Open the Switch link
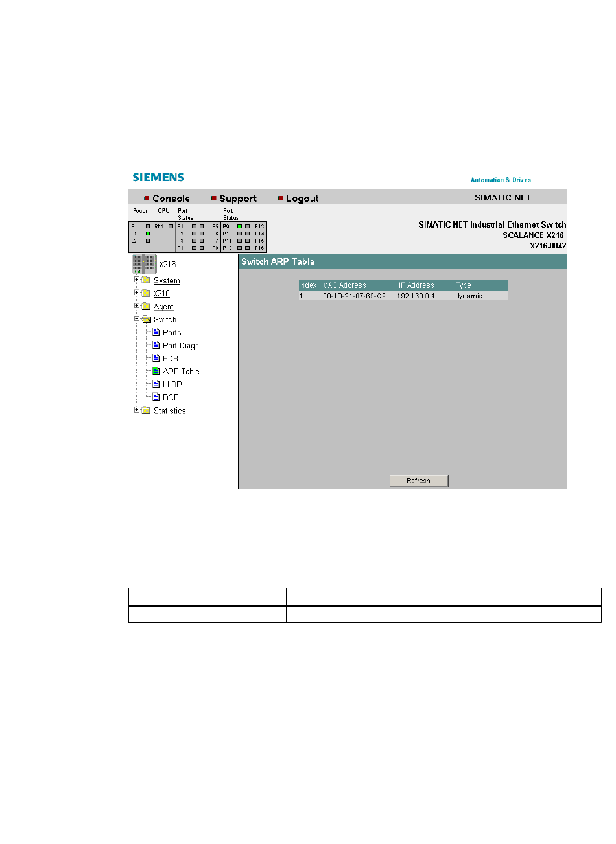This screenshot has width=616, height=844. click(x=165, y=320)
